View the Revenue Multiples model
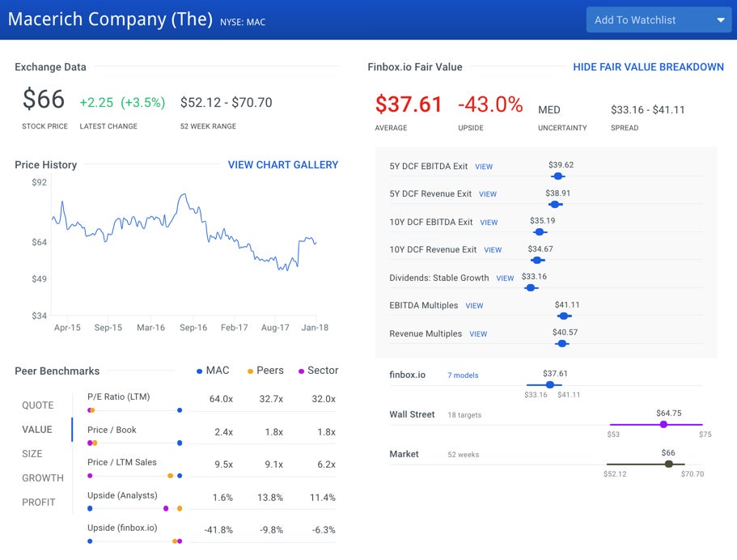This screenshot has height=560, width=737. [478, 334]
